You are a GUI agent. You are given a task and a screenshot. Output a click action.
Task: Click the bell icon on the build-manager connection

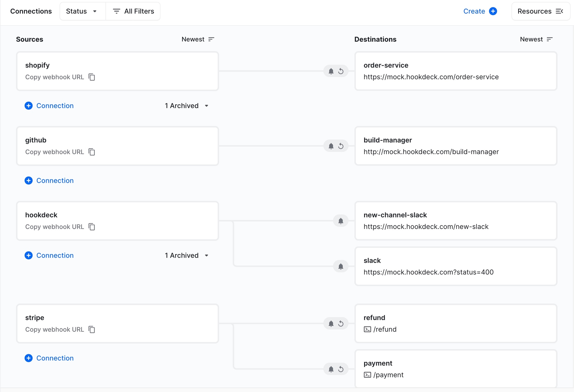(331, 146)
